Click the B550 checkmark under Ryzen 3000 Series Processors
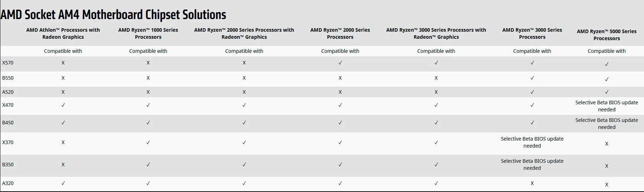This screenshot has width=644, height=192. [532, 78]
